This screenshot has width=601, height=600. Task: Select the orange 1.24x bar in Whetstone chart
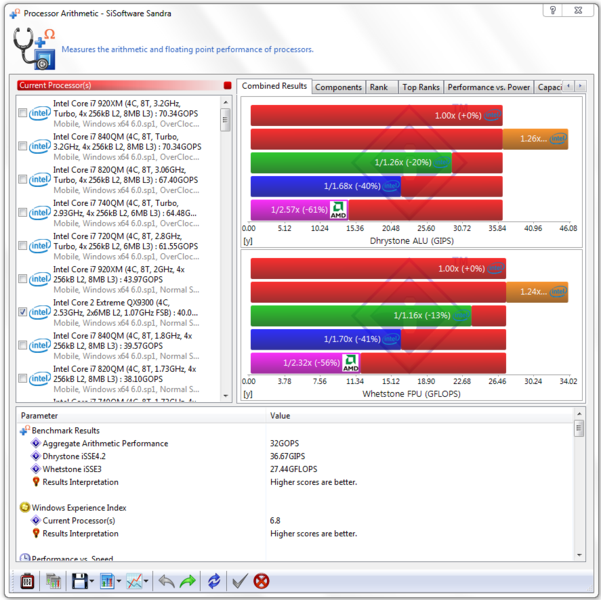pyautogui.click(x=537, y=292)
